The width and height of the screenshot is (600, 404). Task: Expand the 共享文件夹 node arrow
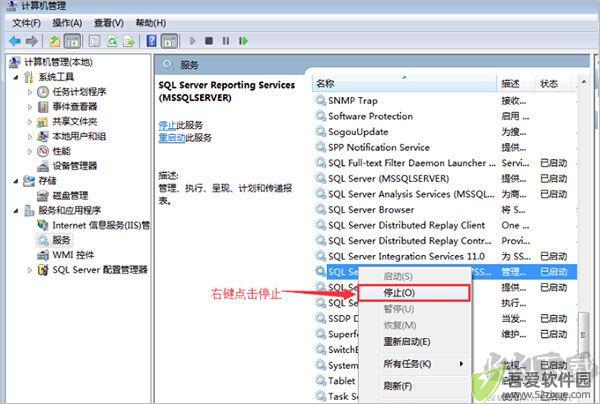(30, 122)
